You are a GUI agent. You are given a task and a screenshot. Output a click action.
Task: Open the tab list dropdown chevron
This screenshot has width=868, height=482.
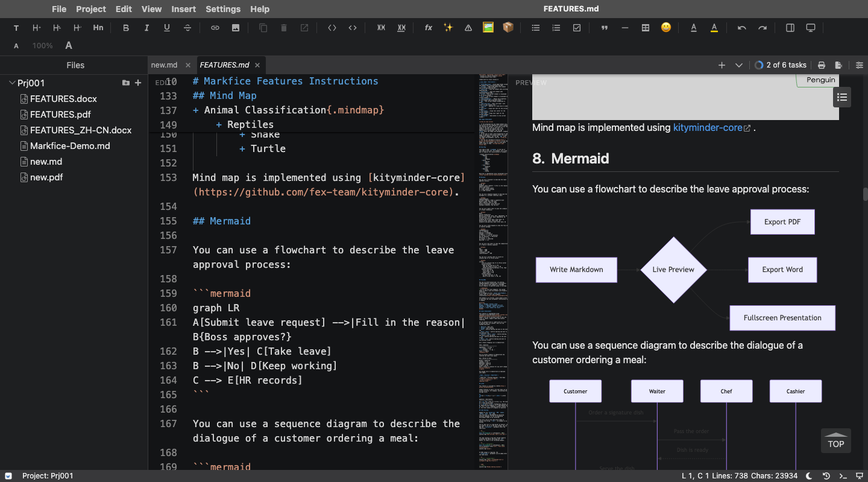[739, 65]
